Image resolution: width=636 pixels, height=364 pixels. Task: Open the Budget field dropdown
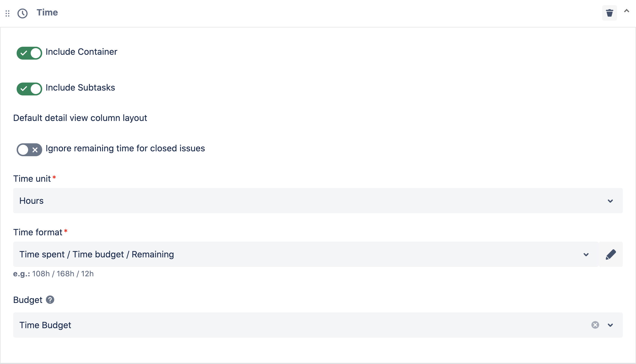(x=610, y=325)
